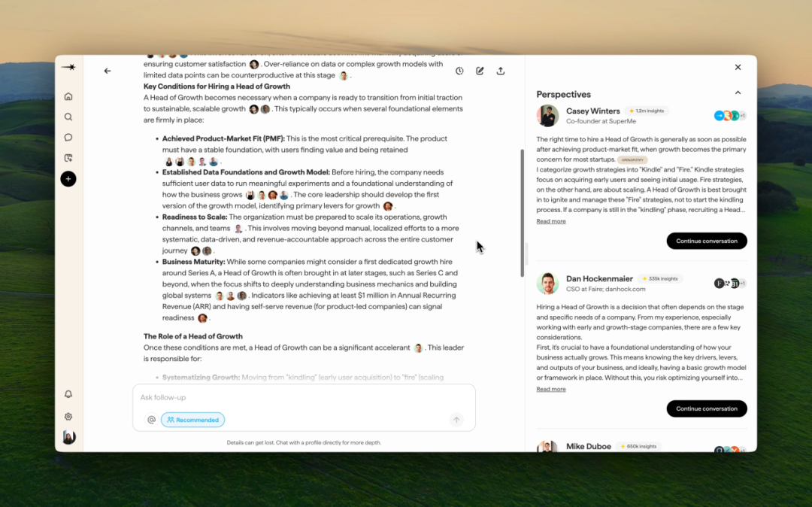Click first avatar under Achieved Product-Market Fit
Screen dimensions: 812x507
(x=168, y=162)
